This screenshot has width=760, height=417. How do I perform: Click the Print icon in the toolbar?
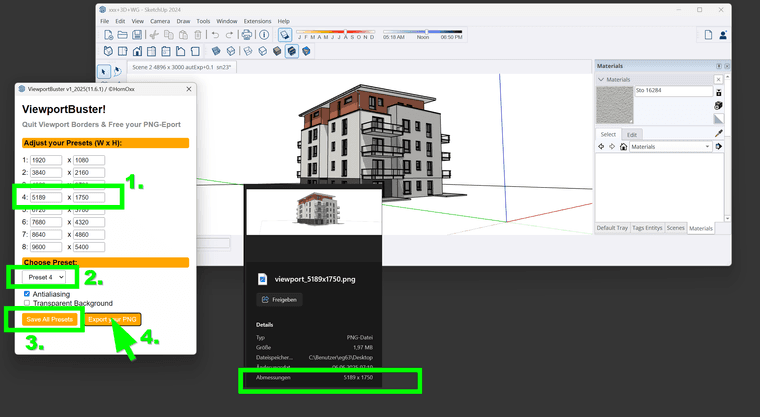246,35
